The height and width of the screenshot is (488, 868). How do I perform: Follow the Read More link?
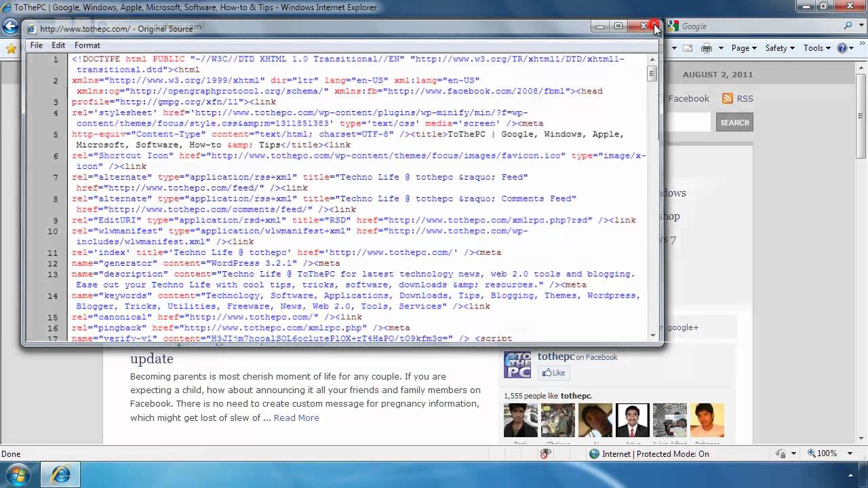[296, 418]
